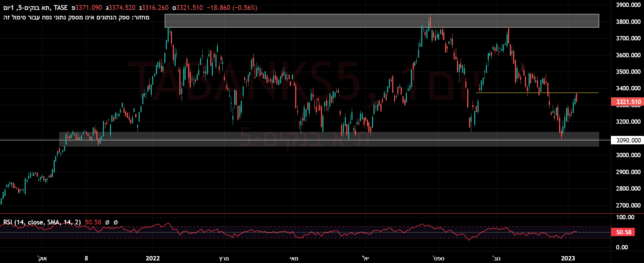Click the 2022 label on time axis

tap(153, 258)
